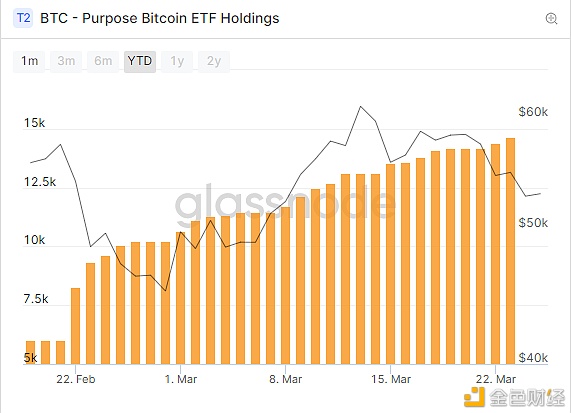
Task: Select the 1m time range
Action: click(x=29, y=61)
